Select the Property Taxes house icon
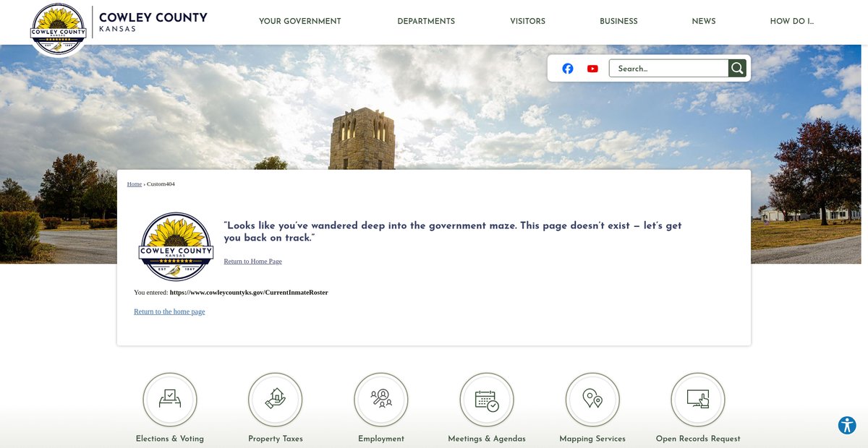This screenshot has height=448, width=868. (x=276, y=400)
